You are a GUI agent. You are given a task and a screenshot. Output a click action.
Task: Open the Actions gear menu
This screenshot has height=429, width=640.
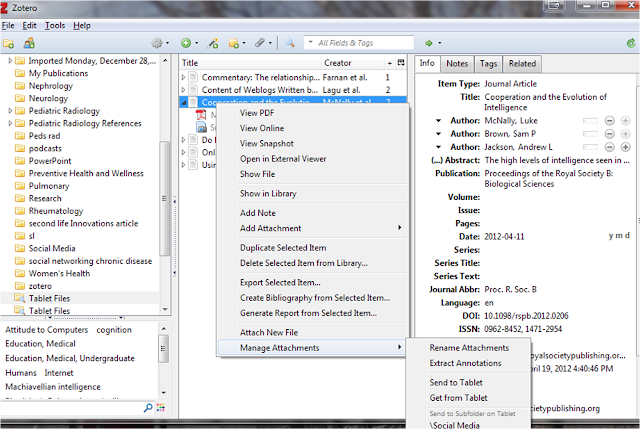click(x=157, y=43)
